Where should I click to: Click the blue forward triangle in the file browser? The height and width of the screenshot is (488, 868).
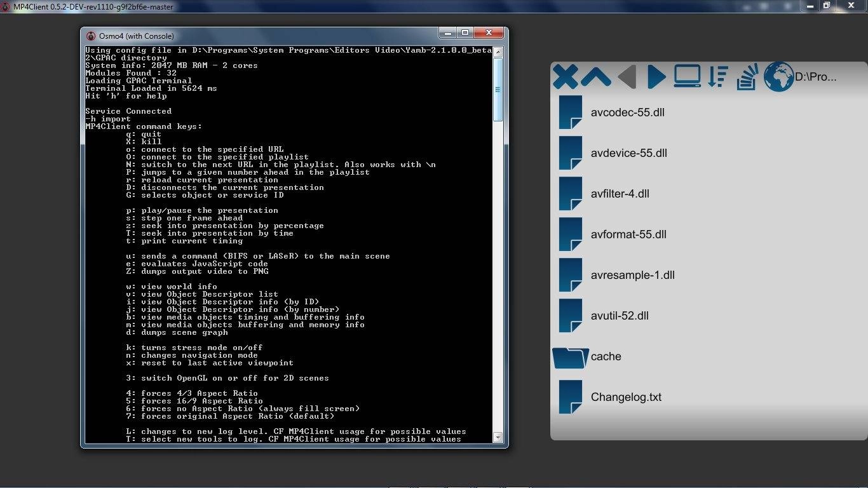656,77
